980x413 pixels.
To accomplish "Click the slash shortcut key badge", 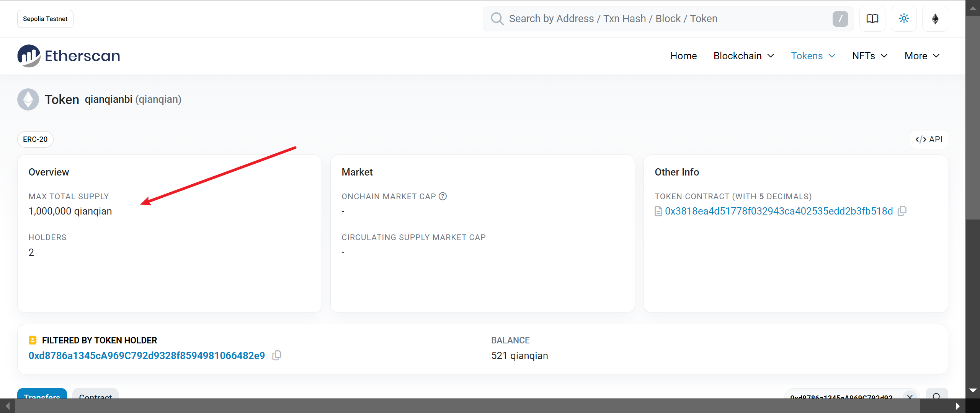I will click(x=840, y=19).
